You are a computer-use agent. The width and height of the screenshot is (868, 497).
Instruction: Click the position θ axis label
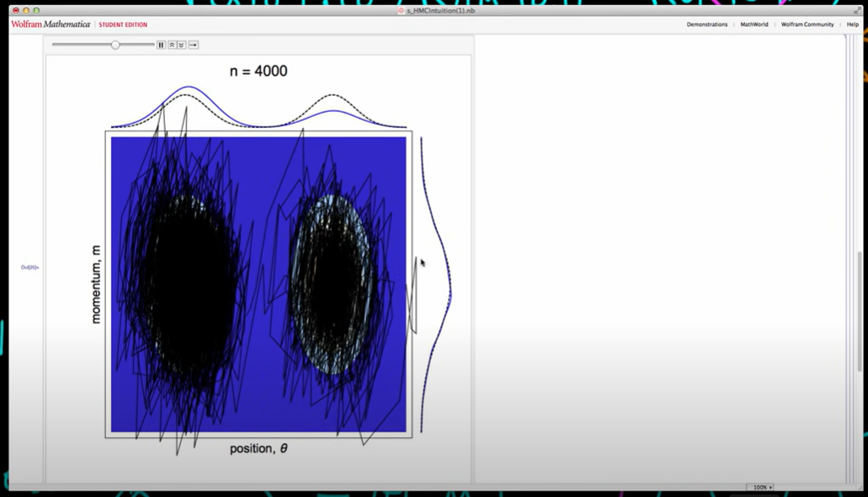click(x=258, y=448)
